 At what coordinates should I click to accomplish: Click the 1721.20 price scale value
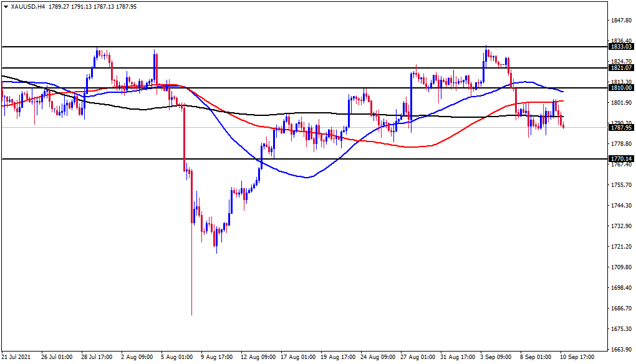click(622, 246)
